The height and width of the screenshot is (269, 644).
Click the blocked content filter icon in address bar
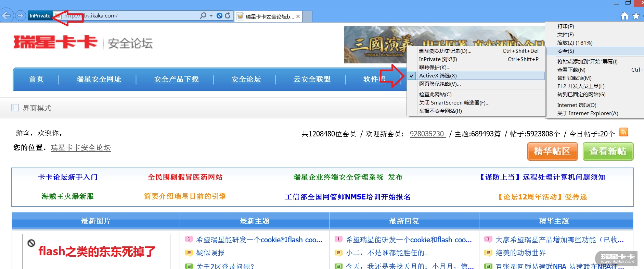pos(220,15)
